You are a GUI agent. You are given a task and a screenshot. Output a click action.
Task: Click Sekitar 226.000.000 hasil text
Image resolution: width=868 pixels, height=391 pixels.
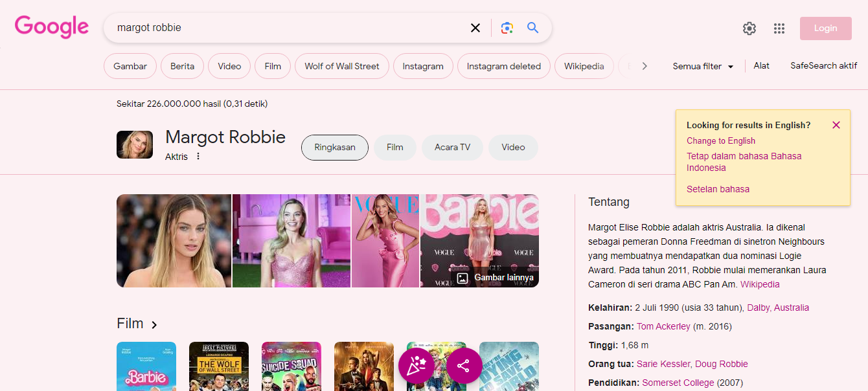click(192, 104)
